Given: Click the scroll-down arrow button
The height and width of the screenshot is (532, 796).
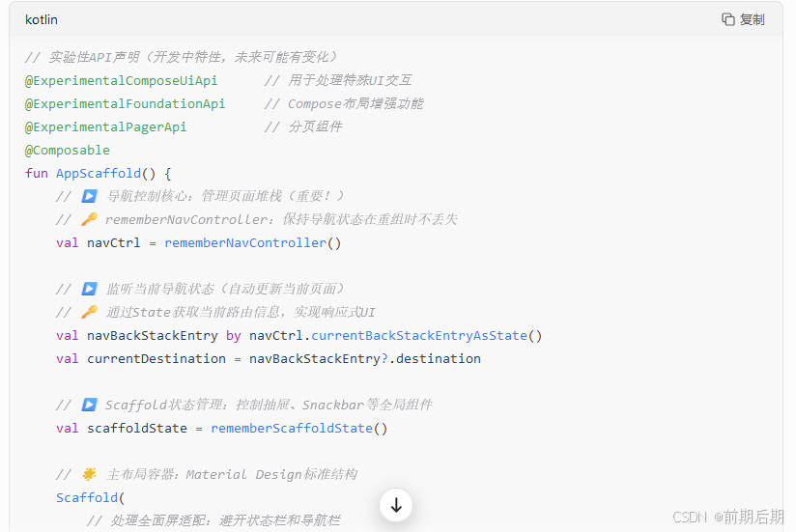Looking at the screenshot, I should 396,505.
